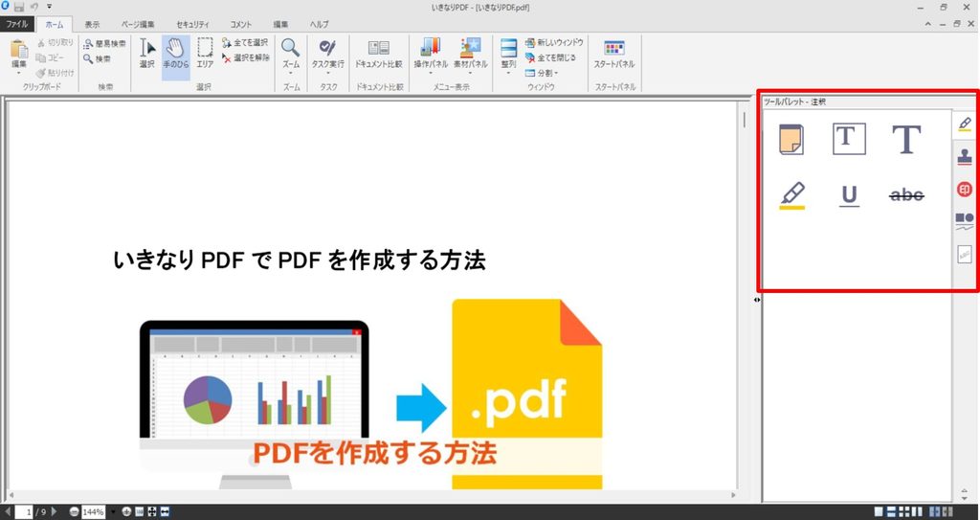Switch palette to red seal 印 tab
This screenshot has height=520, width=980.
pos(965,189)
